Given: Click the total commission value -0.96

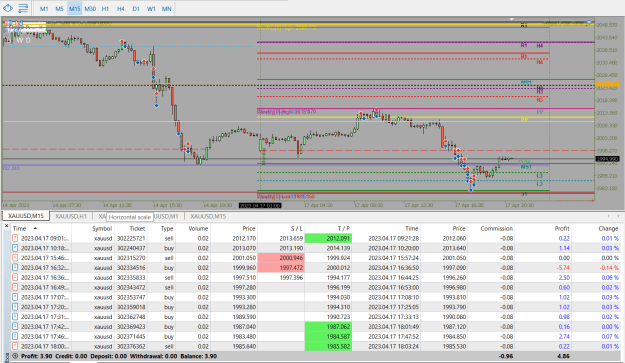Looking at the screenshot, I should 506,356.
